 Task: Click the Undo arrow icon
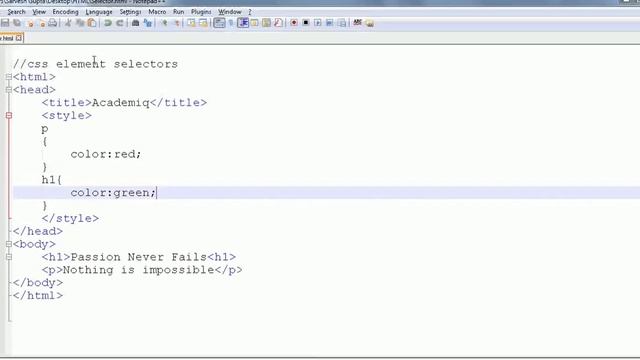click(108, 23)
